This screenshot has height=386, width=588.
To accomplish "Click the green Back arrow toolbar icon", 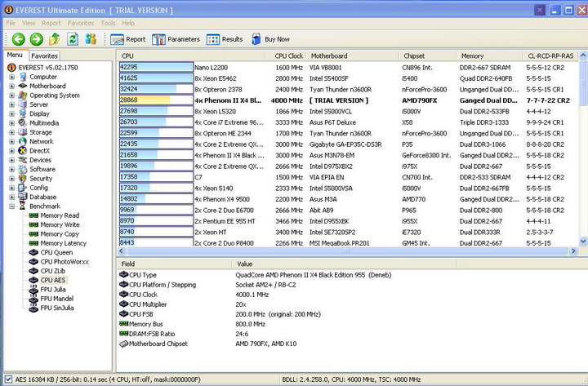I will (x=18, y=39).
